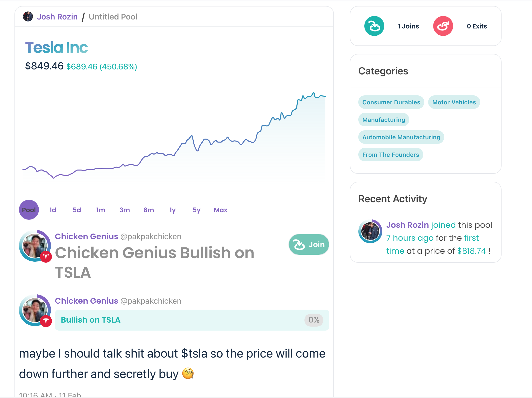The height and width of the screenshot is (398, 532).
Task: Select the Pool time range
Action: 29,210
